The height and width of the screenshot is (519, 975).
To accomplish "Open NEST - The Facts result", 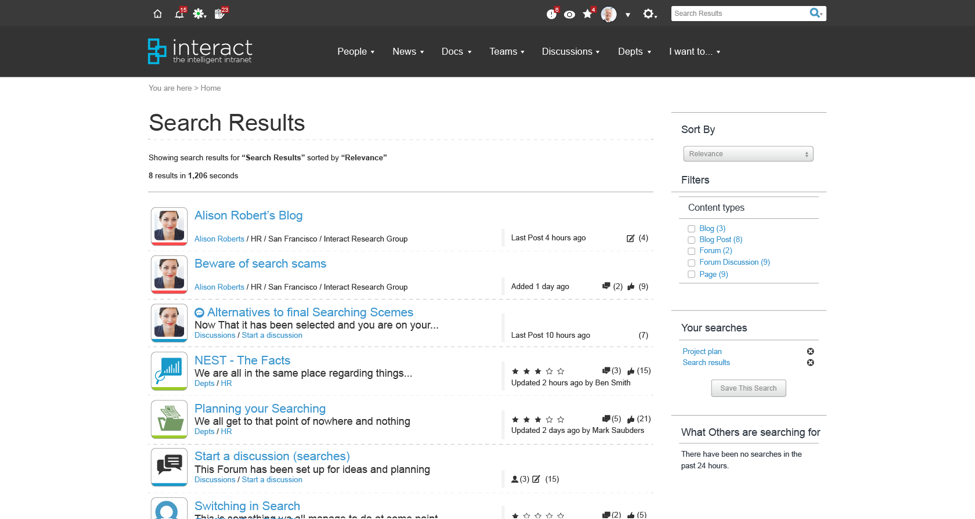I will 242,360.
